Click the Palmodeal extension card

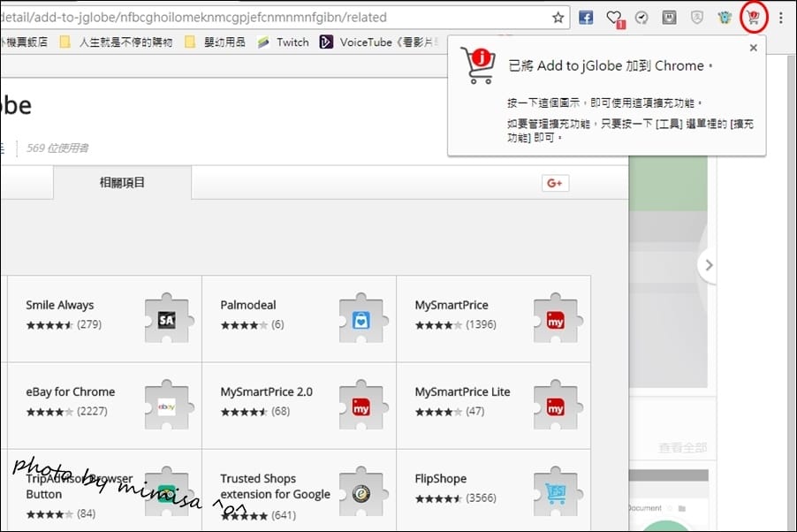299,318
